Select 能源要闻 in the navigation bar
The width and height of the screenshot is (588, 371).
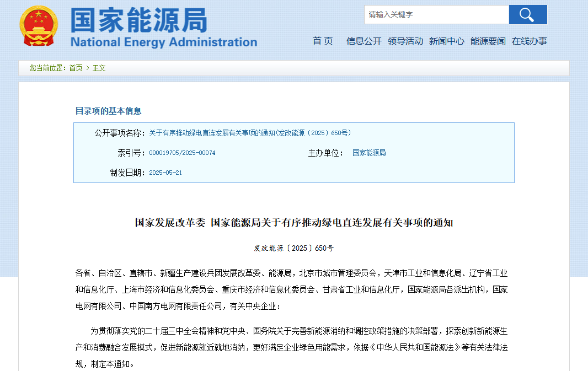488,41
